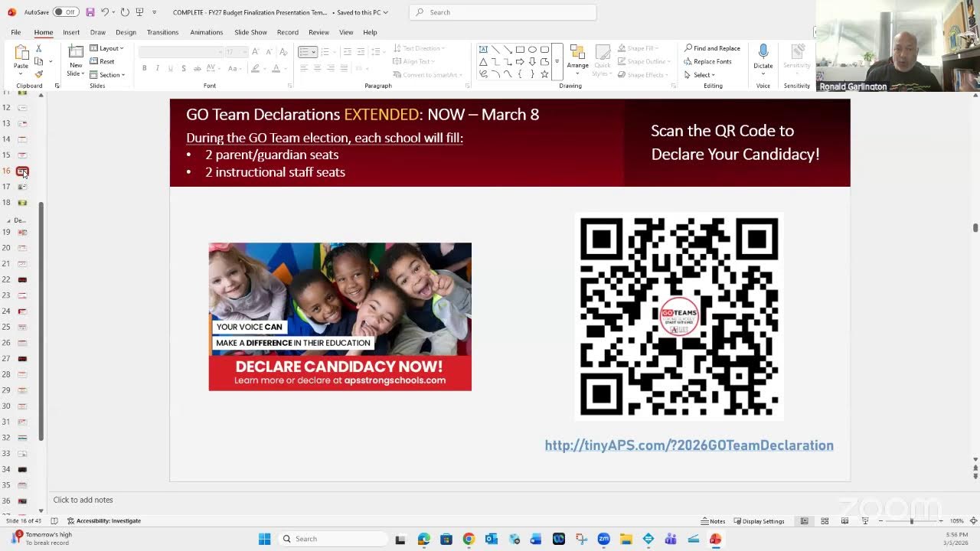Open the File menu
The image size is (980, 551).
[x=15, y=32]
